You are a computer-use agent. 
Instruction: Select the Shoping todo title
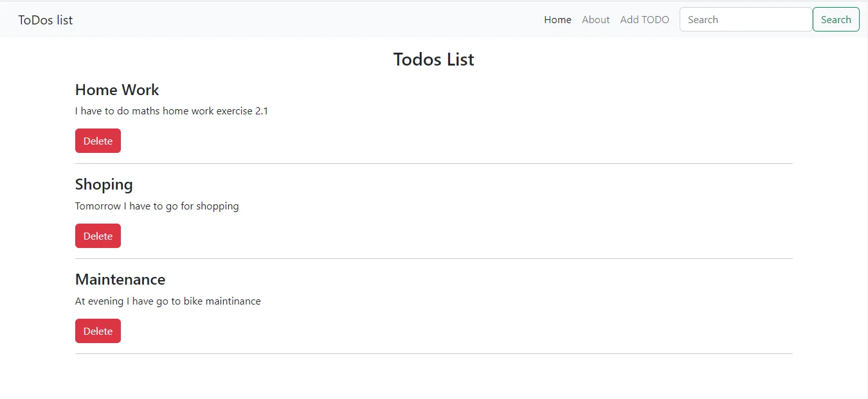coord(104,185)
